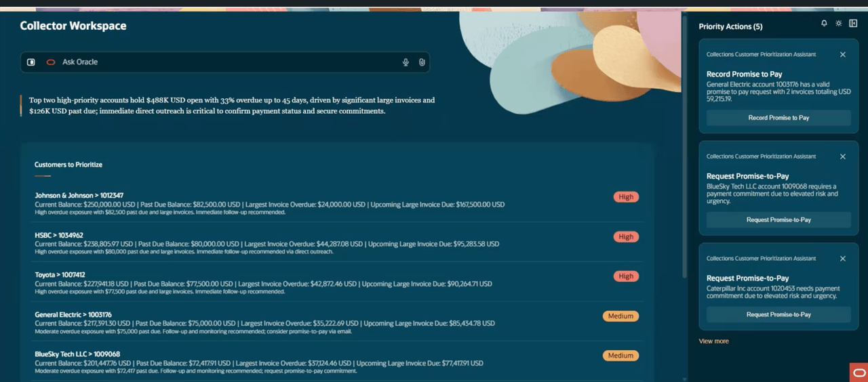Click Caterpillar Inc account 1020453 description text
The width and height of the screenshot is (868, 382).
click(x=773, y=292)
